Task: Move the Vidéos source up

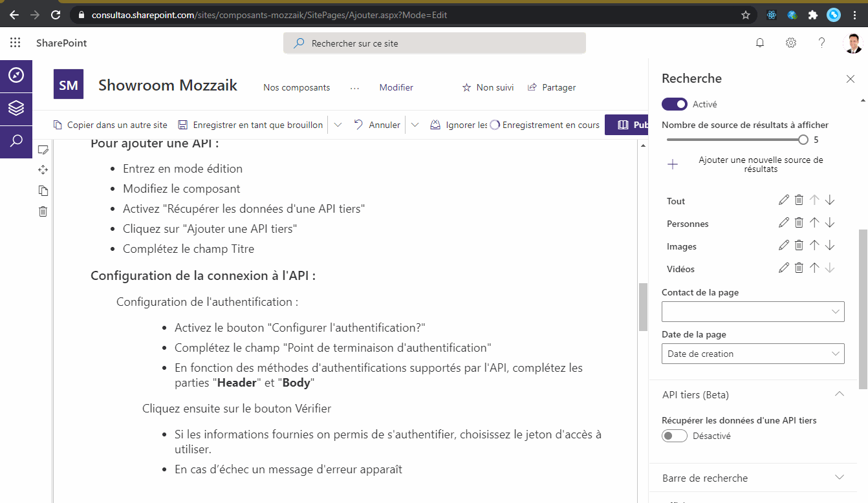Action: [814, 268]
